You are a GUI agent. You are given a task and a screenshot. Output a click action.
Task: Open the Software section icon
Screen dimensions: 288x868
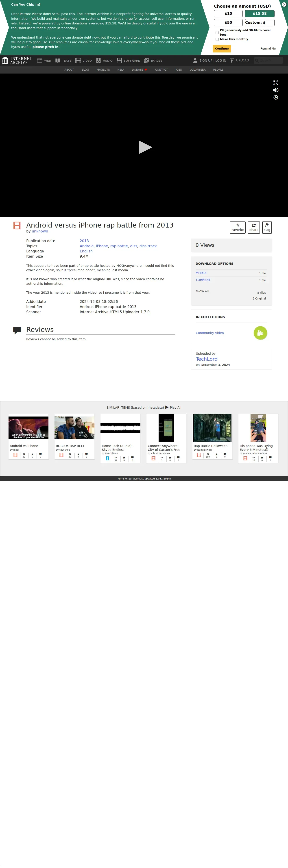tap(119, 61)
